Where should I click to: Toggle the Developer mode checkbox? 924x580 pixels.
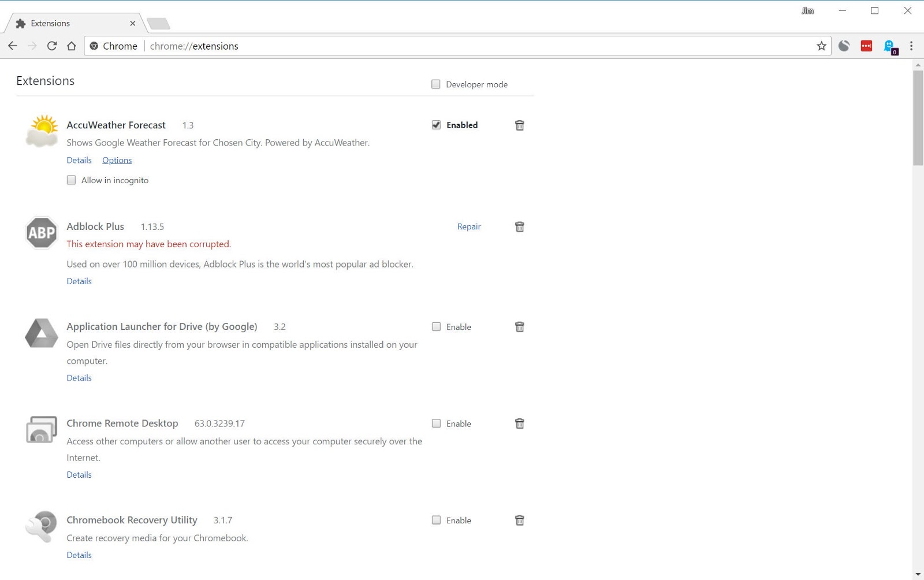[x=436, y=84]
